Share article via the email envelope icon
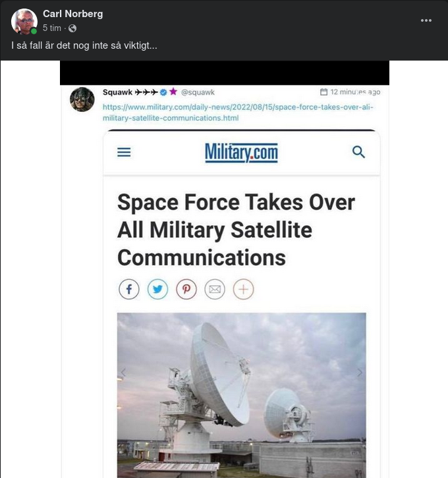 215,289
